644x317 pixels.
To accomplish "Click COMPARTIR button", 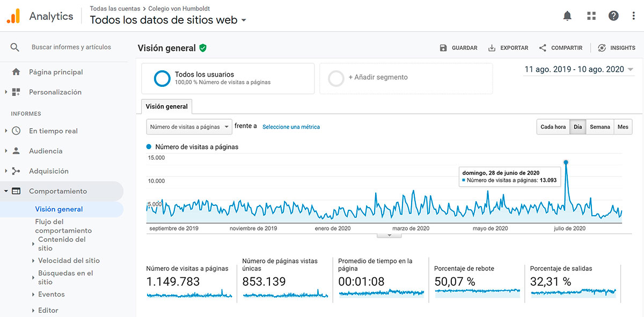I will pos(560,48).
